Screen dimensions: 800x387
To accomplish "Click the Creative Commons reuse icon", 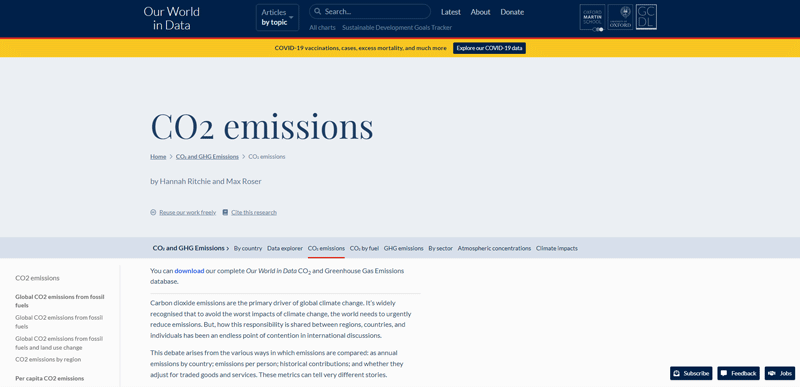I will (x=153, y=212).
